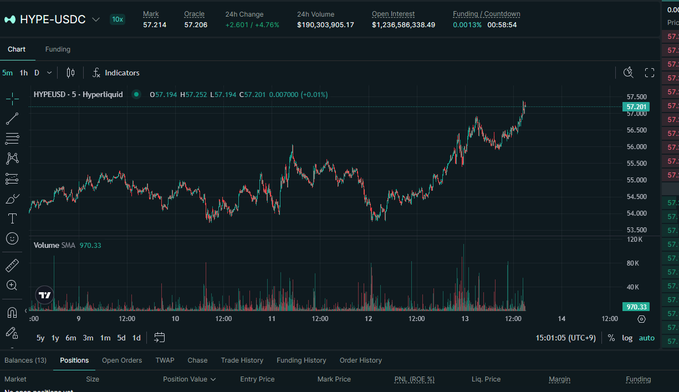Open chart time axis settings gear
Viewport: 679px width, 392px height.
642,319
